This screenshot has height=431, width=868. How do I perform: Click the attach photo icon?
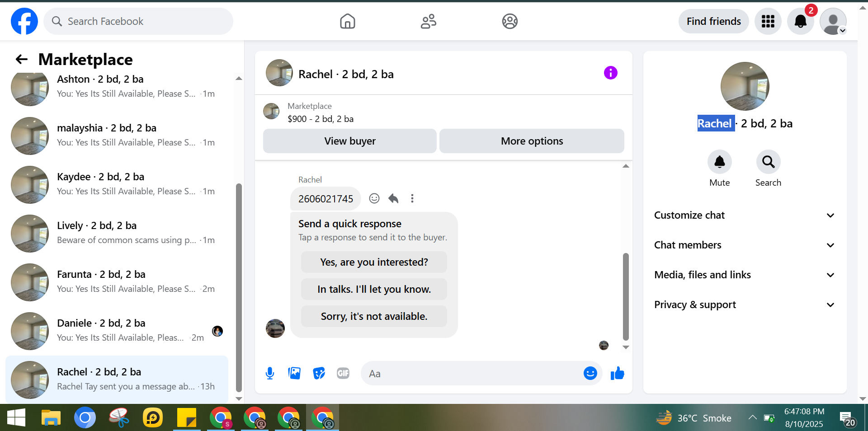pyautogui.click(x=294, y=373)
